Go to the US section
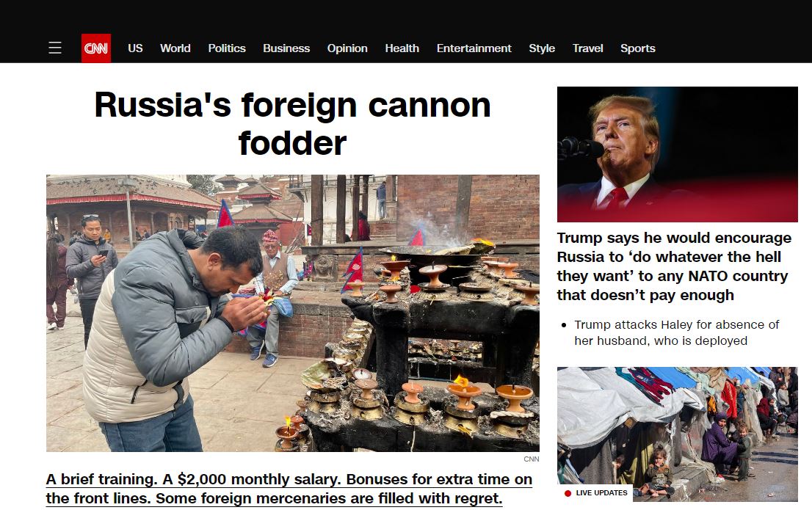This screenshot has width=812, height=510. pyautogui.click(x=135, y=48)
